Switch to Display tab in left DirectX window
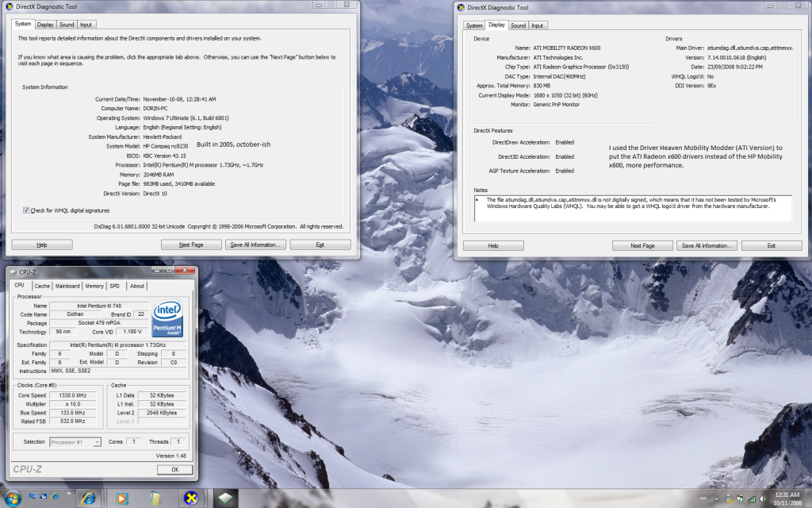Viewport: 812px width, 508px height. 45,25
